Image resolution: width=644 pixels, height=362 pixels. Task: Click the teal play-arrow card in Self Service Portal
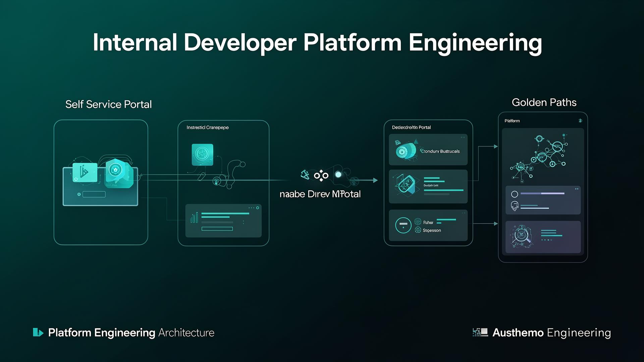[85, 173]
